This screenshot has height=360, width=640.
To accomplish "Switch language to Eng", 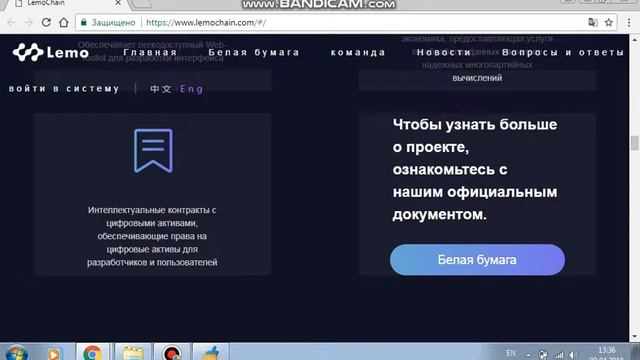I will [x=191, y=89].
